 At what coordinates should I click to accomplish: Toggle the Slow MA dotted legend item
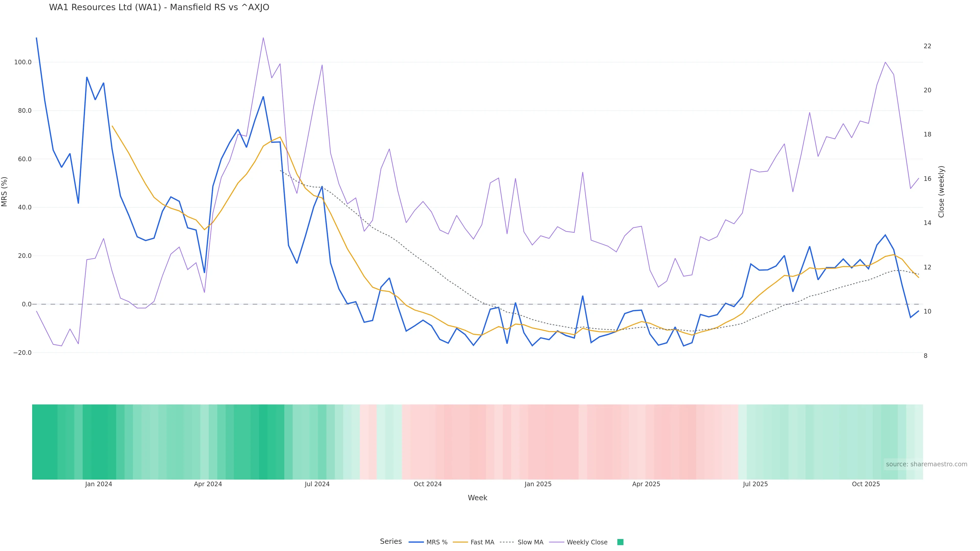tap(530, 542)
